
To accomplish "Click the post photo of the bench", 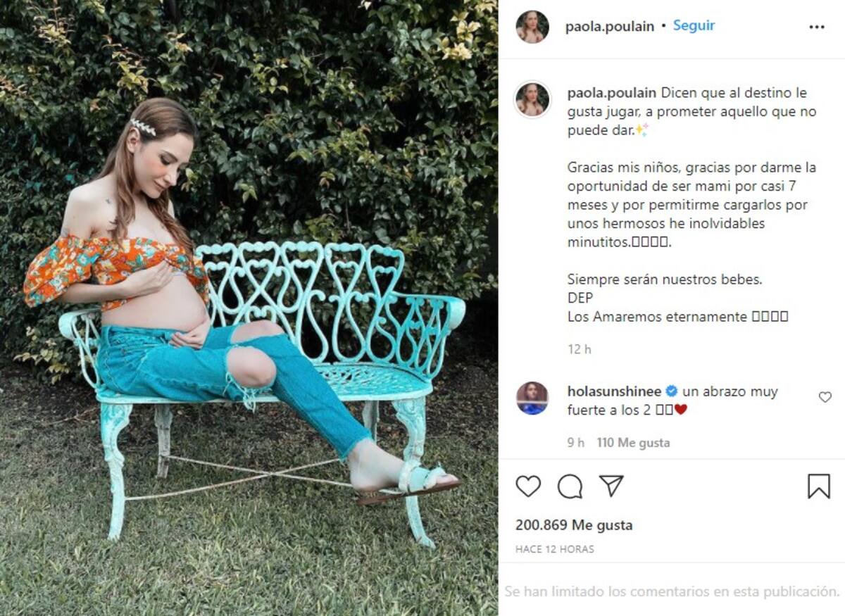I will pos(249,308).
